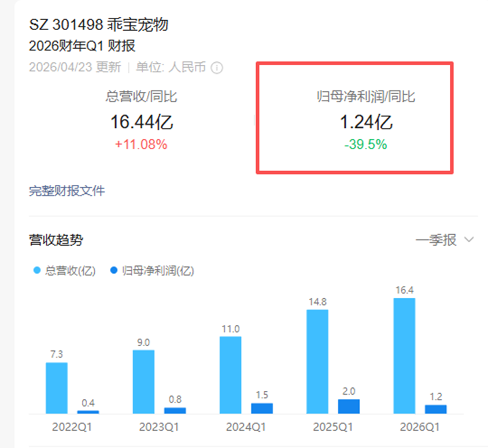Click the 2023Q1 net profit bar labeled 0.8
The height and width of the screenshot is (448, 488).
click(x=175, y=410)
